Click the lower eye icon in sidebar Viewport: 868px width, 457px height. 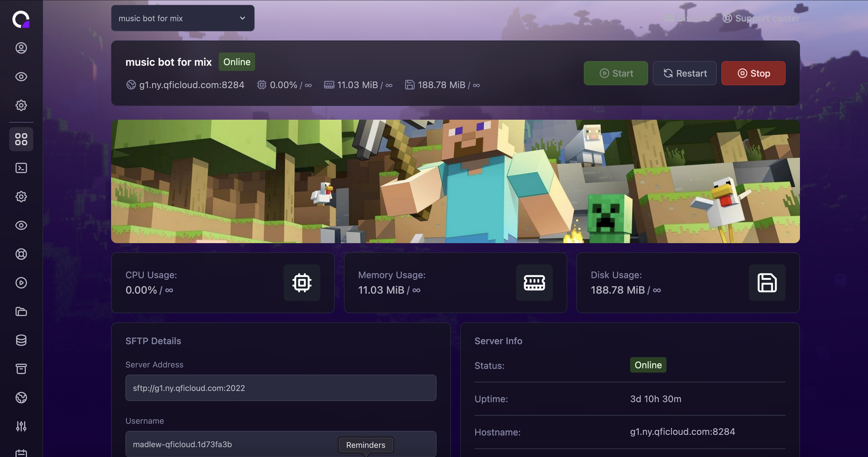point(21,226)
